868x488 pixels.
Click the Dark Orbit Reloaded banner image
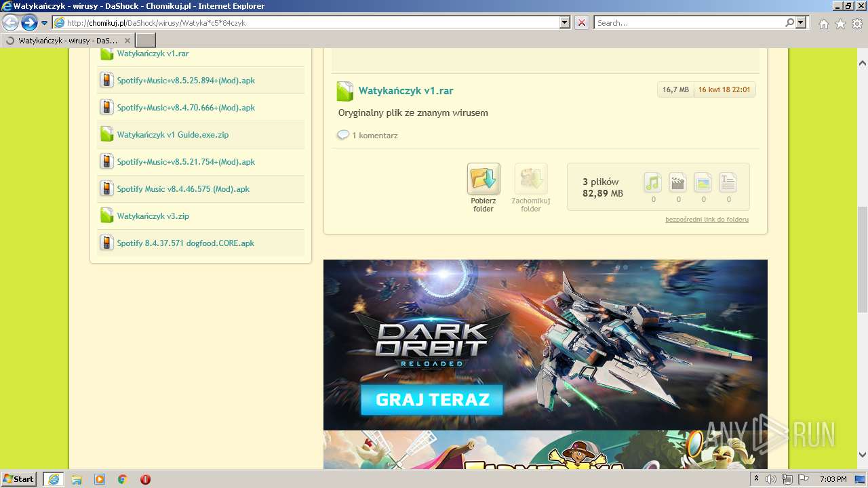click(545, 345)
